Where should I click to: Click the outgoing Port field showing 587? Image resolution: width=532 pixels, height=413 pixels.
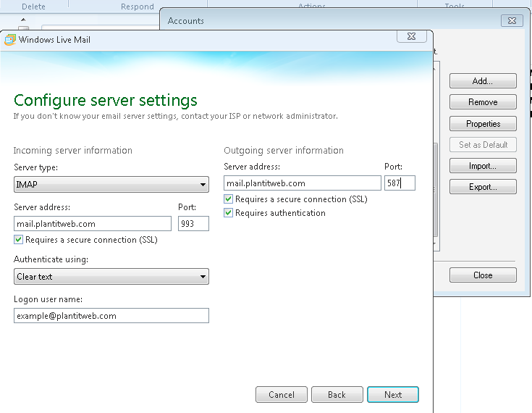(x=400, y=183)
